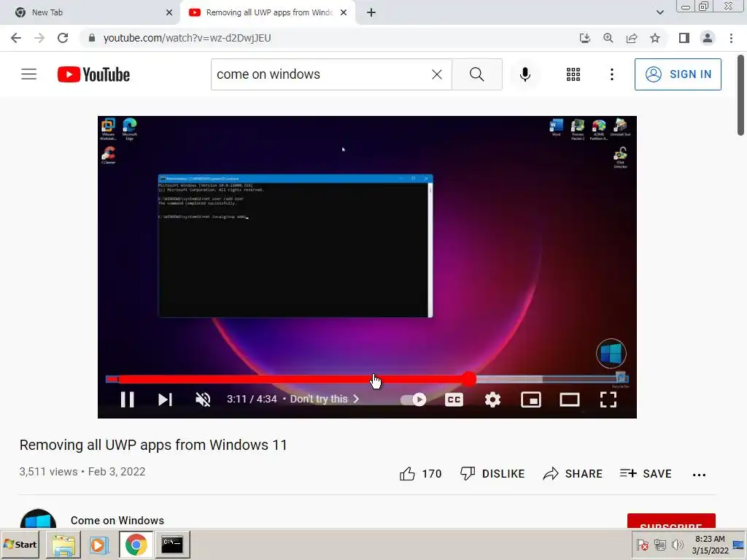Reload the current page
This screenshot has width=747, height=560.
63,38
